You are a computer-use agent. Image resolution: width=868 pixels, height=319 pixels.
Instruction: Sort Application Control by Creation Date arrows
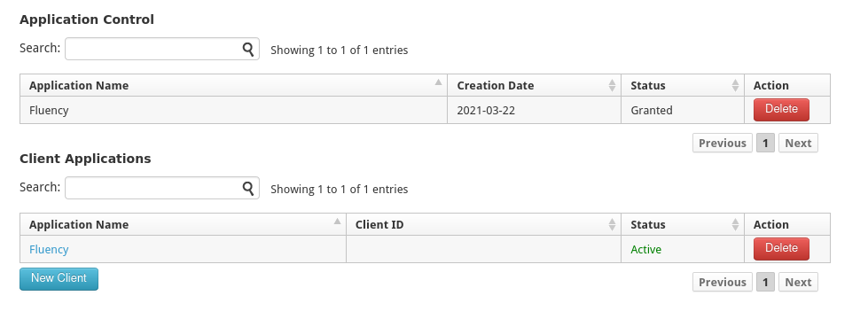[612, 85]
